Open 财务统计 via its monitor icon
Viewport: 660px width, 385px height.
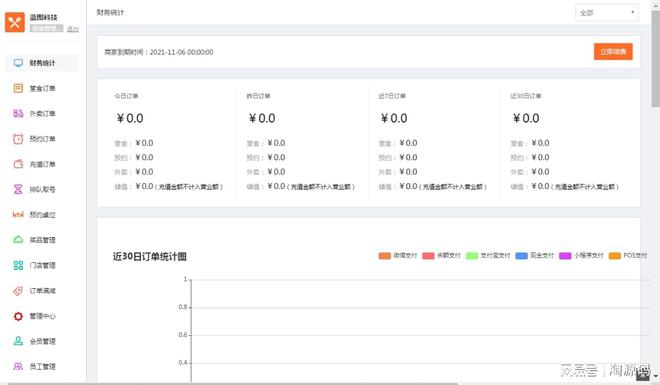click(18, 63)
